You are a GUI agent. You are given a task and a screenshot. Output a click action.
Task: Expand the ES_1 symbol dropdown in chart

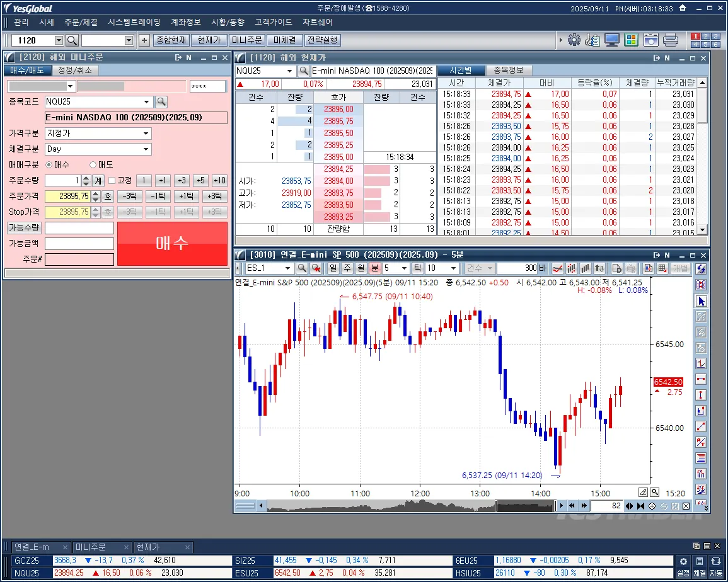(289, 268)
